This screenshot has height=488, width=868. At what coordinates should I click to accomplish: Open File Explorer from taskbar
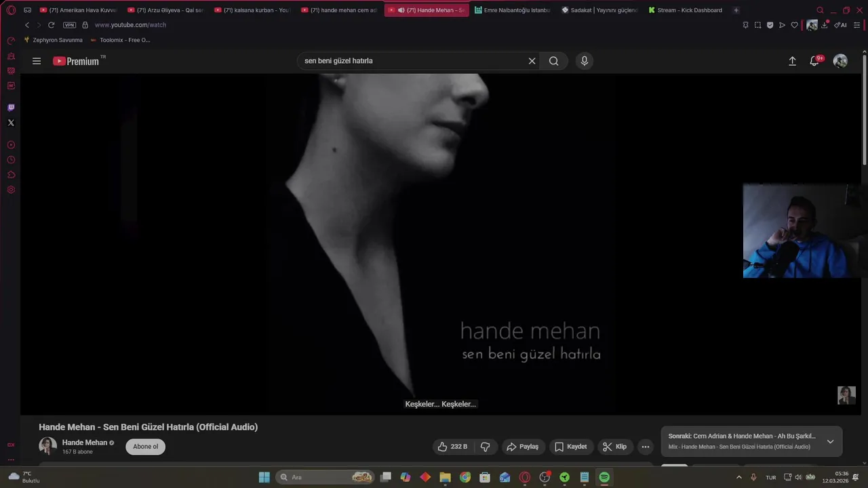click(x=445, y=477)
